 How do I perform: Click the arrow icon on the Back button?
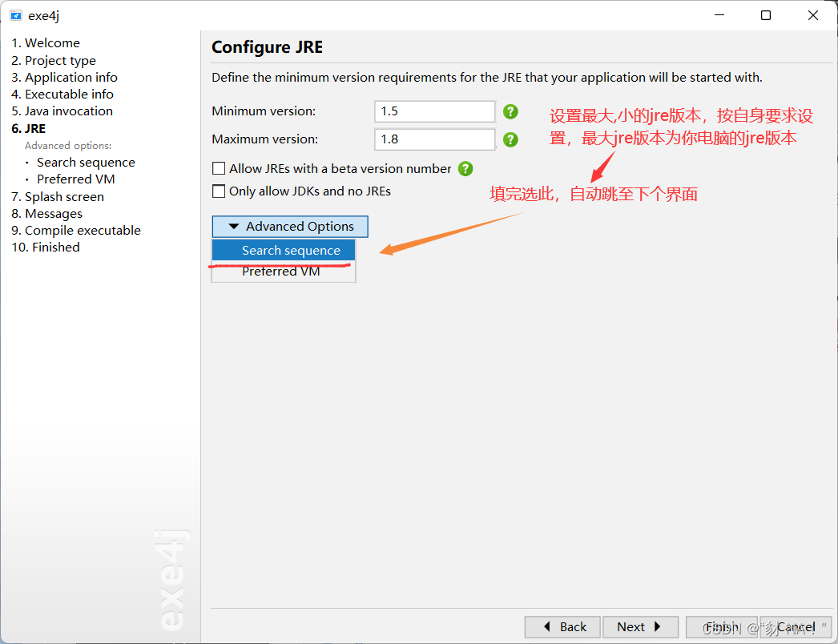(549, 626)
